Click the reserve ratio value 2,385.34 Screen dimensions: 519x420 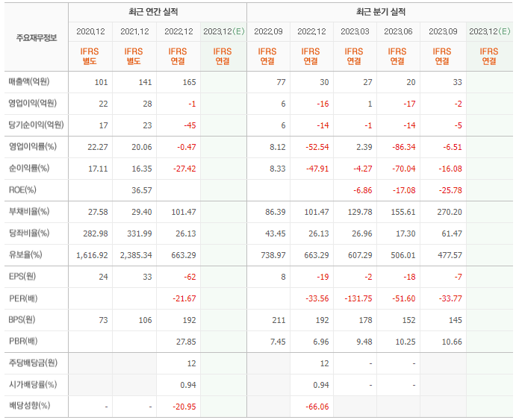click(136, 255)
